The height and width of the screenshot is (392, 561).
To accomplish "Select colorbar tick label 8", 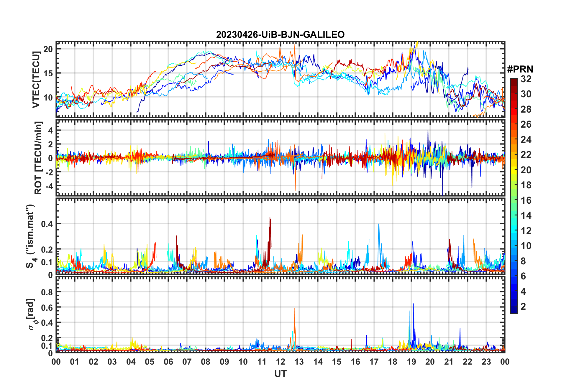I will 523,261.
